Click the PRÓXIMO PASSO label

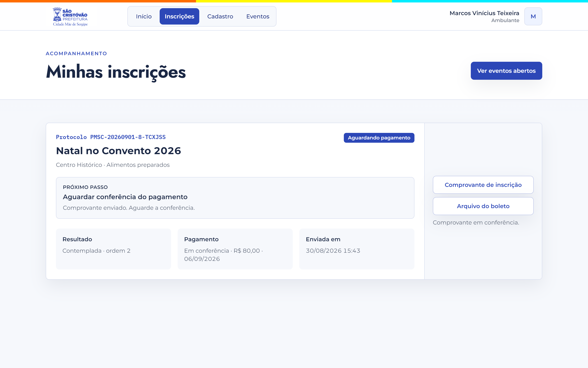click(85, 187)
